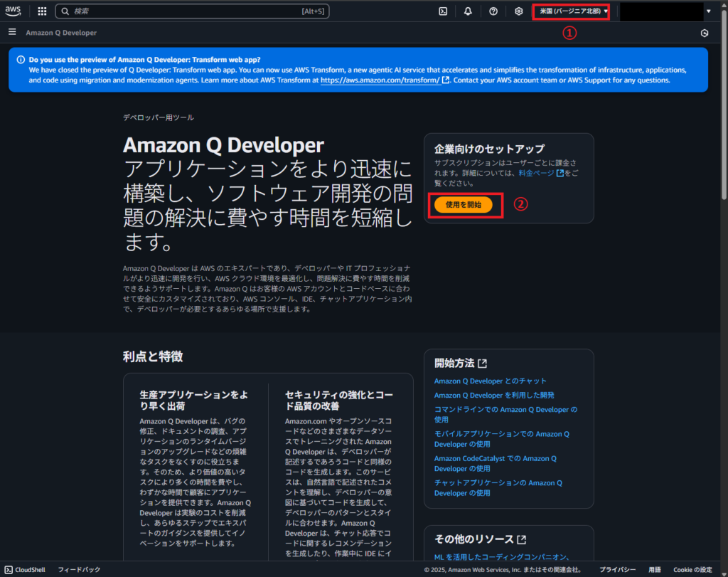Image resolution: width=728 pixels, height=577 pixels.
Task: Open モバイルアプリケーションでの Amazon Q Developer link
Action: [501, 439]
